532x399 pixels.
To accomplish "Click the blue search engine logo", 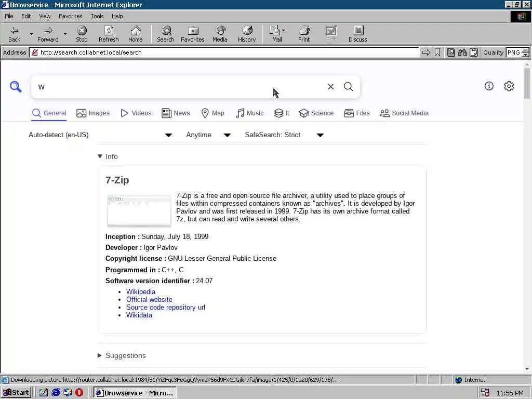I will coord(16,87).
